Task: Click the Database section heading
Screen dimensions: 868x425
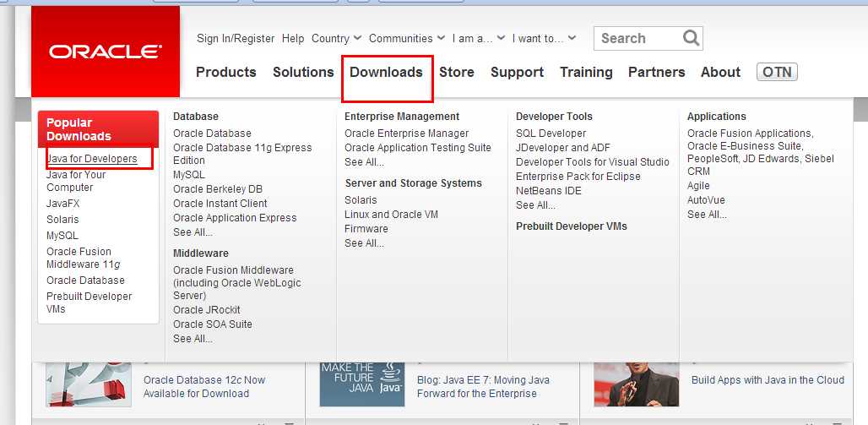Action: [x=195, y=117]
